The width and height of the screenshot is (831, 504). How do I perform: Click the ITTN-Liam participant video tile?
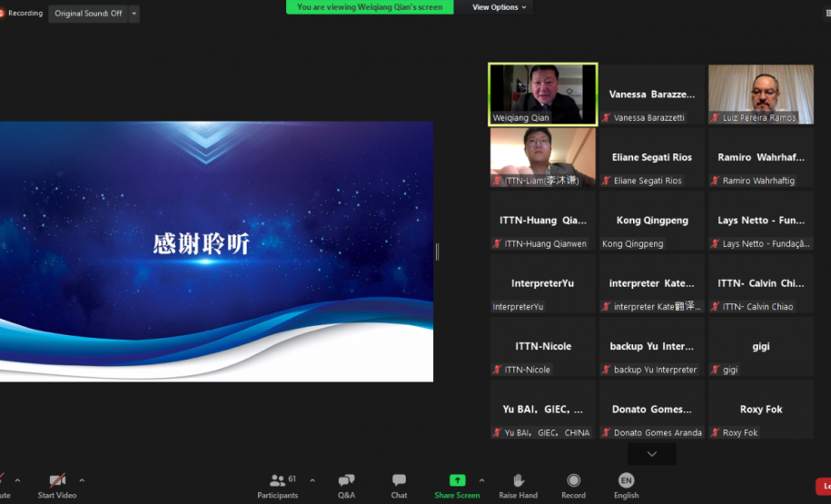pos(543,156)
